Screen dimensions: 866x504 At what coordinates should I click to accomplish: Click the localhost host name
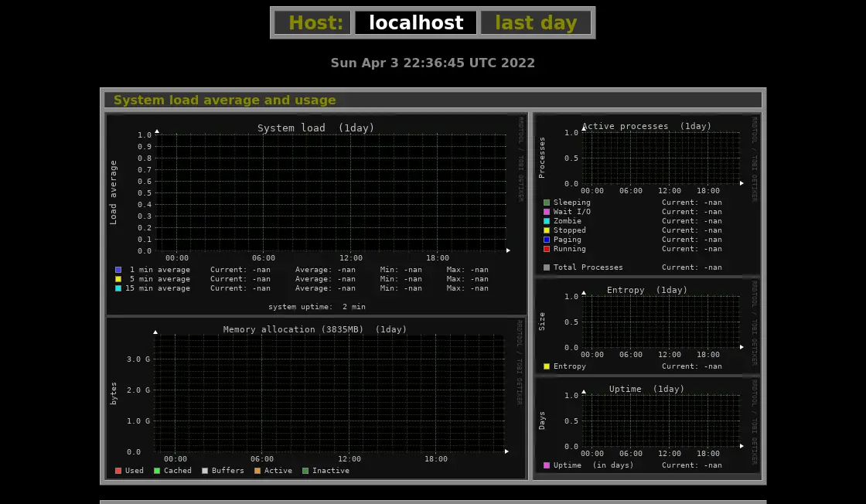click(416, 22)
